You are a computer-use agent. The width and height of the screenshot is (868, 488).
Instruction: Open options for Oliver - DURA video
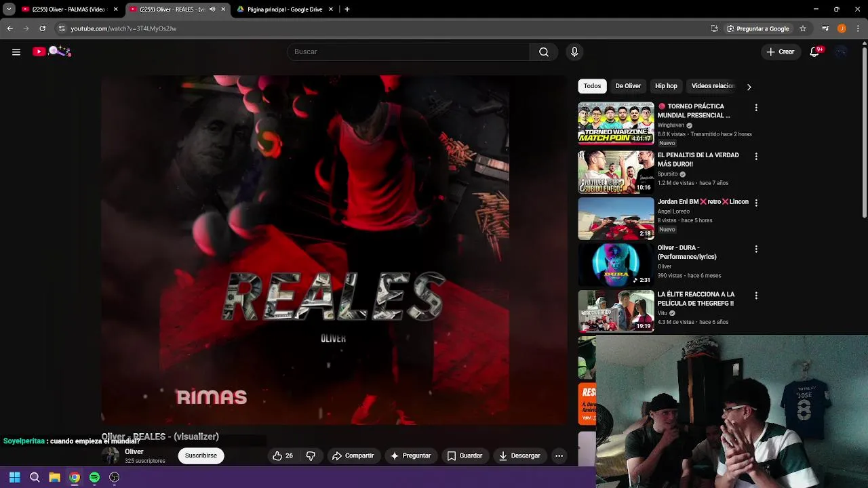pyautogui.click(x=756, y=249)
